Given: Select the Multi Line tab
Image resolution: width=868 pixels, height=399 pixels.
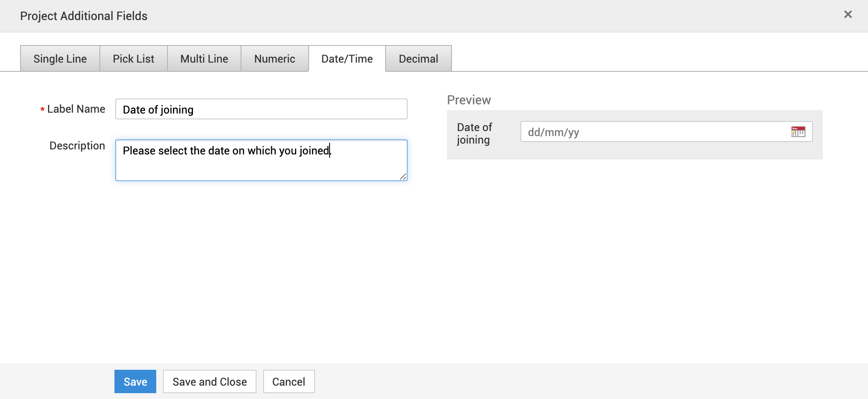Looking at the screenshot, I should pos(204,59).
